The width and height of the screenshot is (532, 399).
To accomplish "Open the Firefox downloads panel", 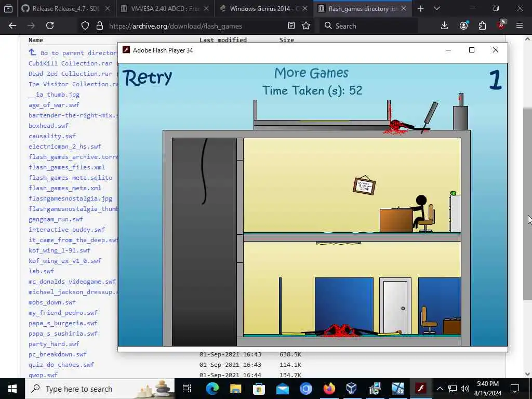I will pos(445,26).
